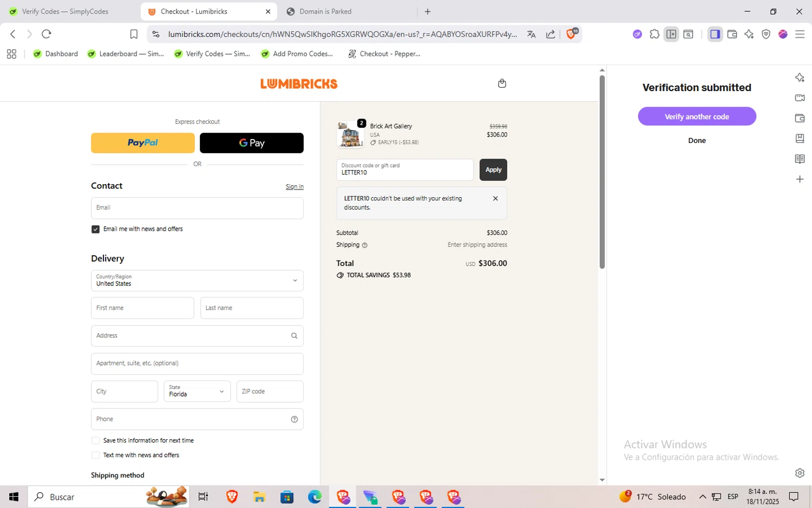Click the address search magnifier icon

pyautogui.click(x=294, y=336)
